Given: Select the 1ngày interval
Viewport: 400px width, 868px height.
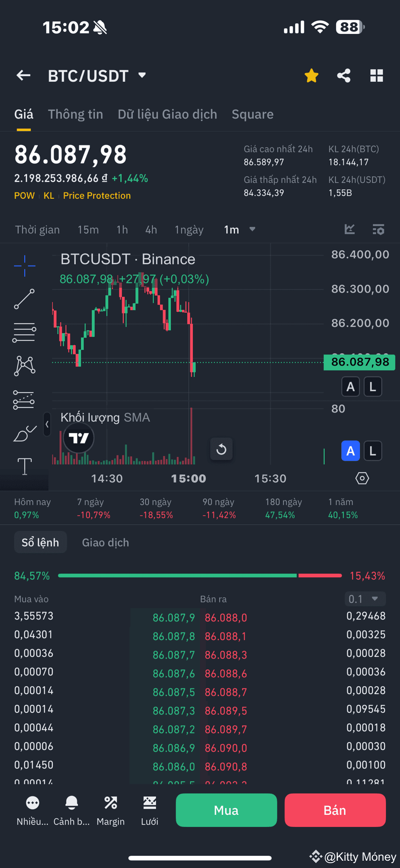Looking at the screenshot, I should point(189,230).
